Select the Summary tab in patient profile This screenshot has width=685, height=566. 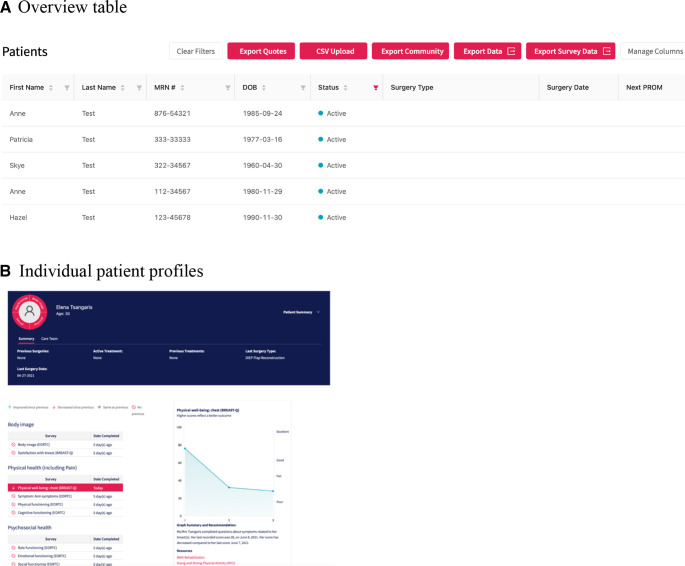[25, 339]
